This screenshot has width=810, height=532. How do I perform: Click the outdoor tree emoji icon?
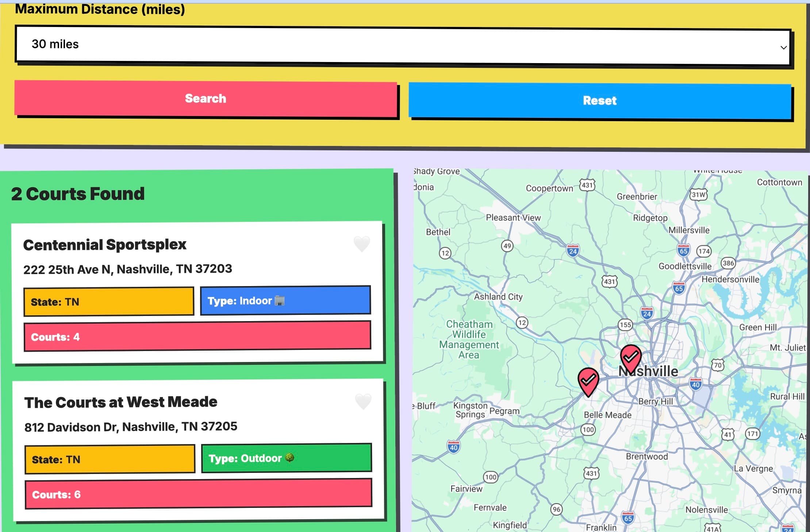click(x=289, y=458)
